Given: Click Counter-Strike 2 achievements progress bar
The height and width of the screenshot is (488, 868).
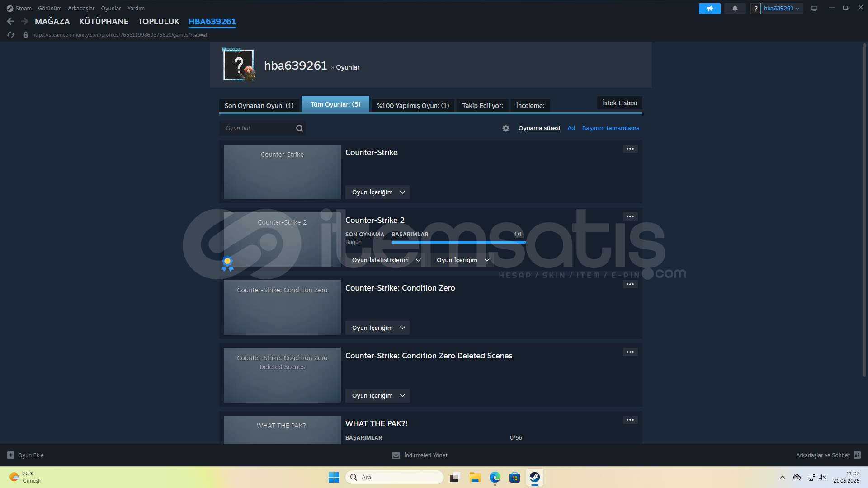Looking at the screenshot, I should 458,242.
